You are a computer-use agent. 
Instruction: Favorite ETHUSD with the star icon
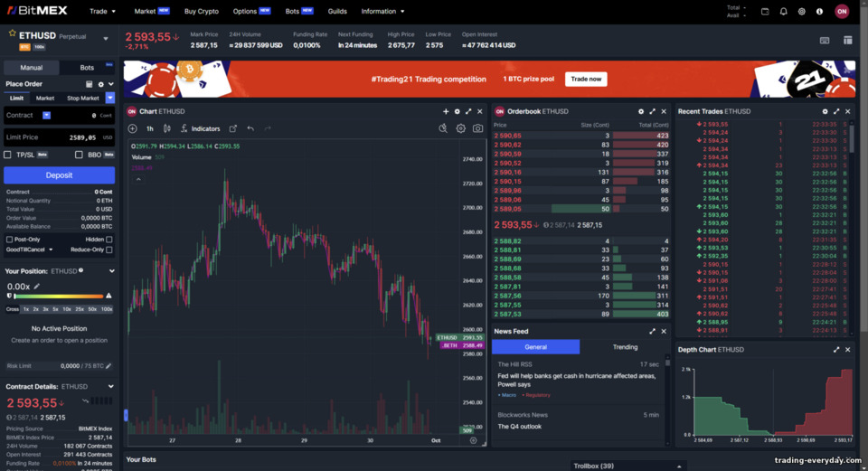pos(12,33)
